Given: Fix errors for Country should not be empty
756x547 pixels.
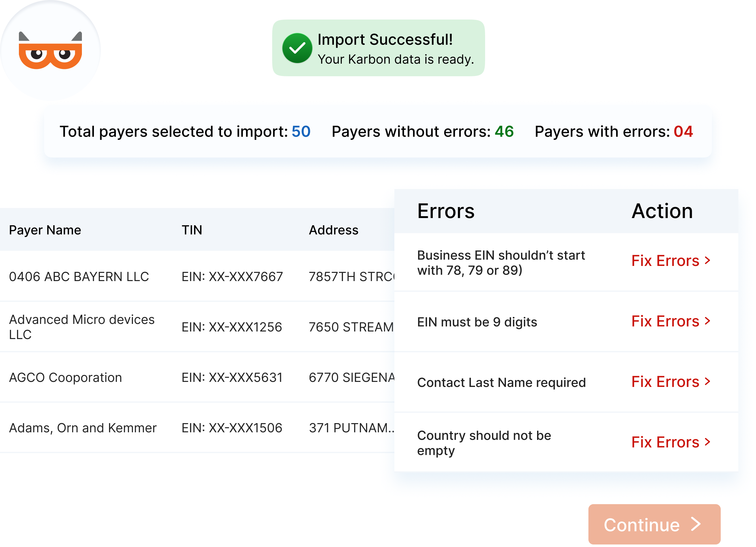Looking at the screenshot, I should [x=671, y=442].
